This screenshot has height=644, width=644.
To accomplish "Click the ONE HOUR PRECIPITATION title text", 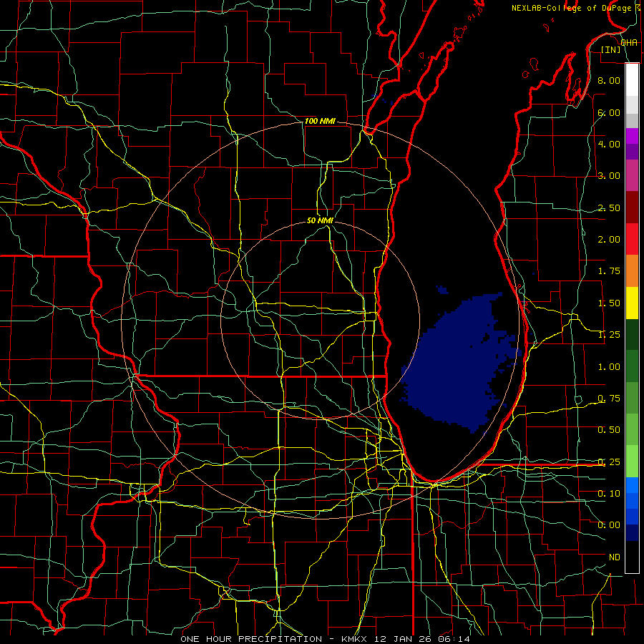I will 251,639.
